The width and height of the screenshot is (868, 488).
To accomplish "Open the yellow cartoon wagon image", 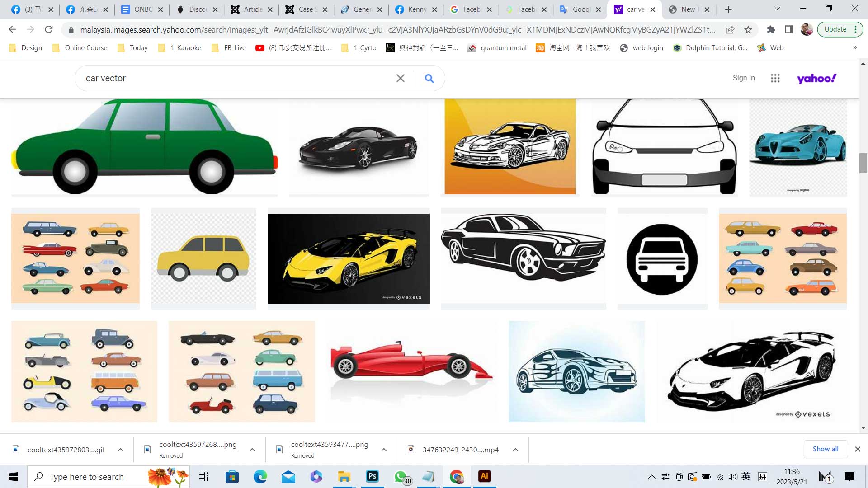I will pyautogui.click(x=203, y=258).
